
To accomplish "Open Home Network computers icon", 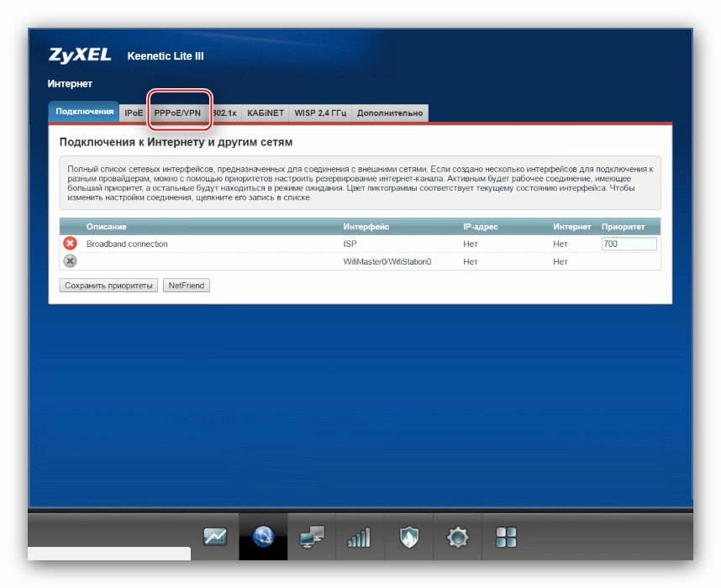I will pyautogui.click(x=312, y=537).
